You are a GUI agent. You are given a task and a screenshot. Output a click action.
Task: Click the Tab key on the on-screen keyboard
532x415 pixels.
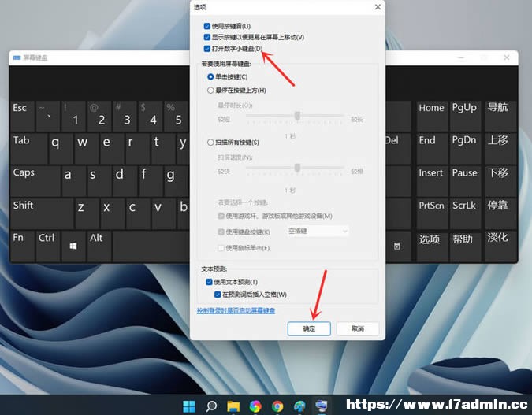pyautogui.click(x=29, y=149)
